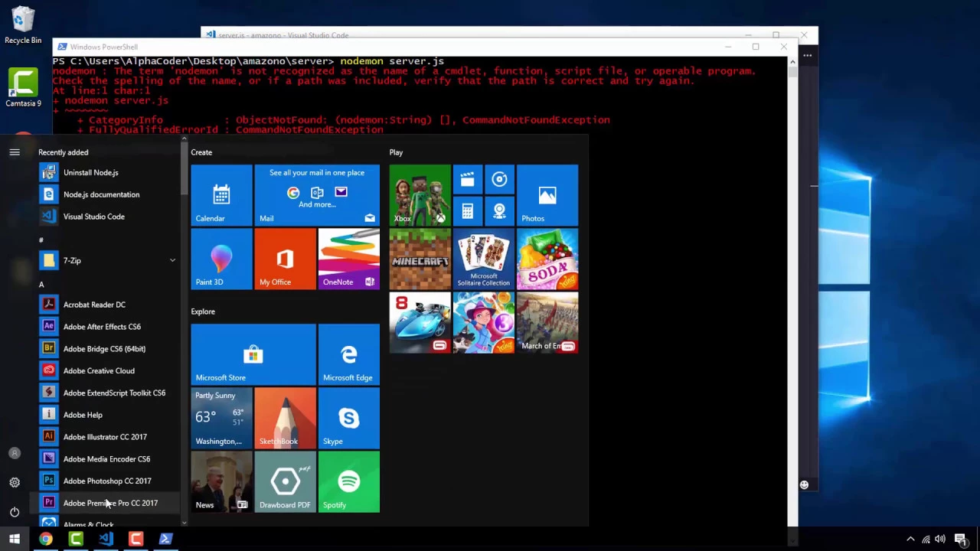Open Camtasia 9 desktop shortcut

point(23,88)
